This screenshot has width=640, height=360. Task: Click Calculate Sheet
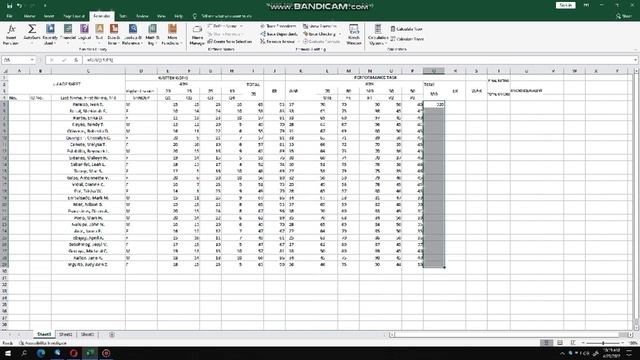click(407, 39)
